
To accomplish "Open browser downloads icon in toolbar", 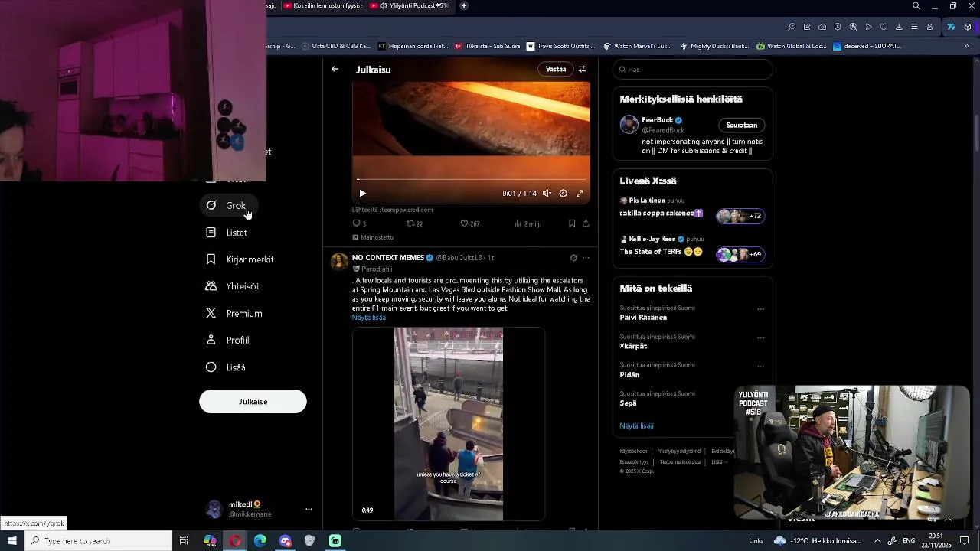I will pyautogui.click(x=899, y=27).
